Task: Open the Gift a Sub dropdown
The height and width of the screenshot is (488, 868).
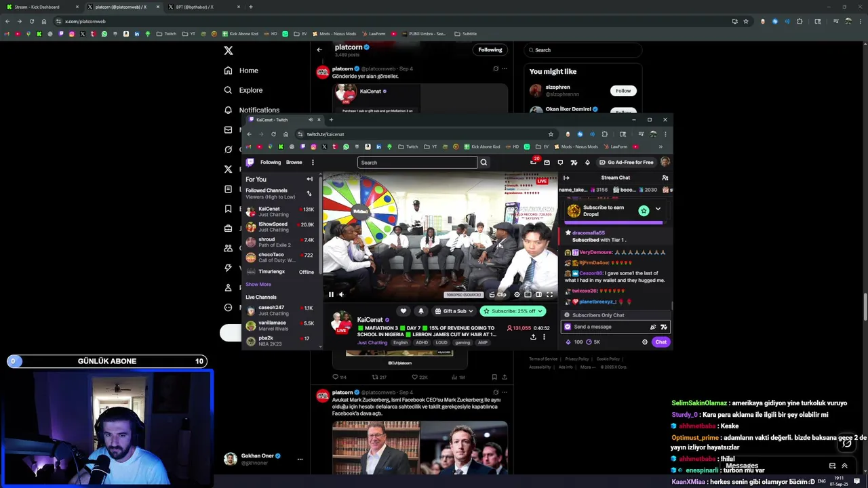Action: (454, 311)
